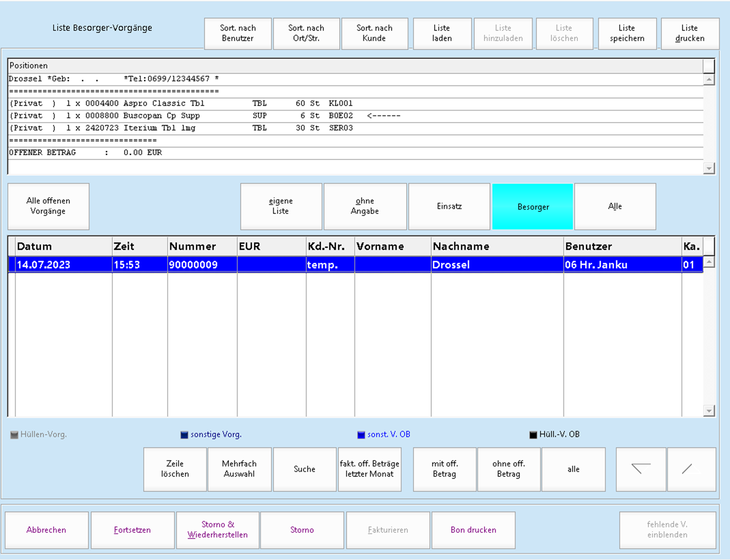Screen dimensions: 730x560
Task: Click the uncheck mark icon button
Action: point(641,469)
